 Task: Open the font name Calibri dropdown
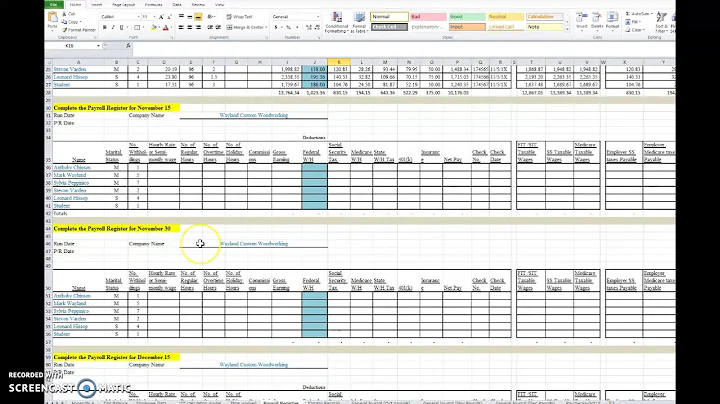(139, 17)
